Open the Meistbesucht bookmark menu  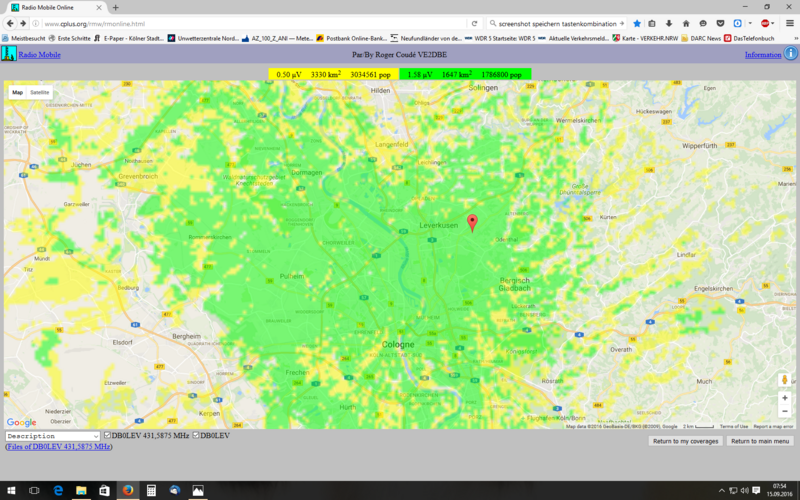click(x=23, y=38)
